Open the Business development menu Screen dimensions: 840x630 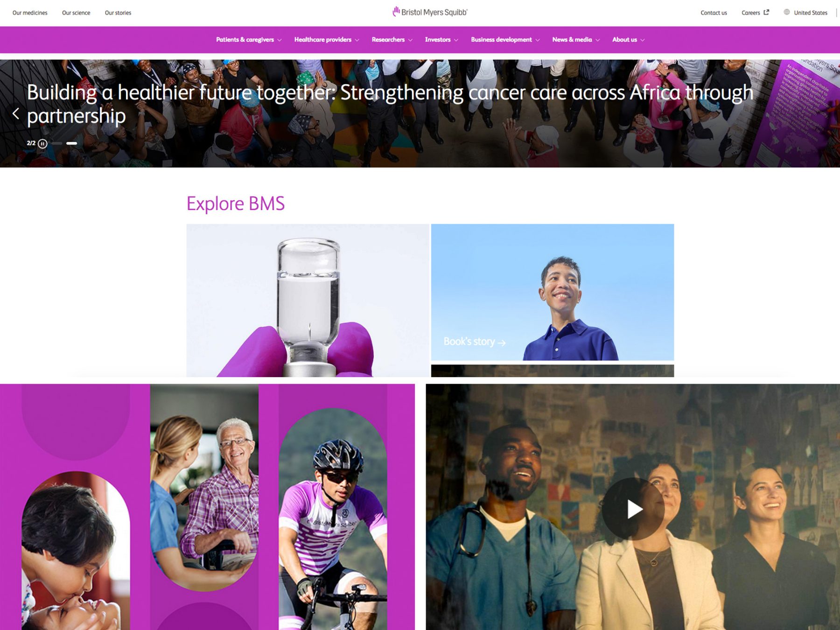(x=505, y=40)
